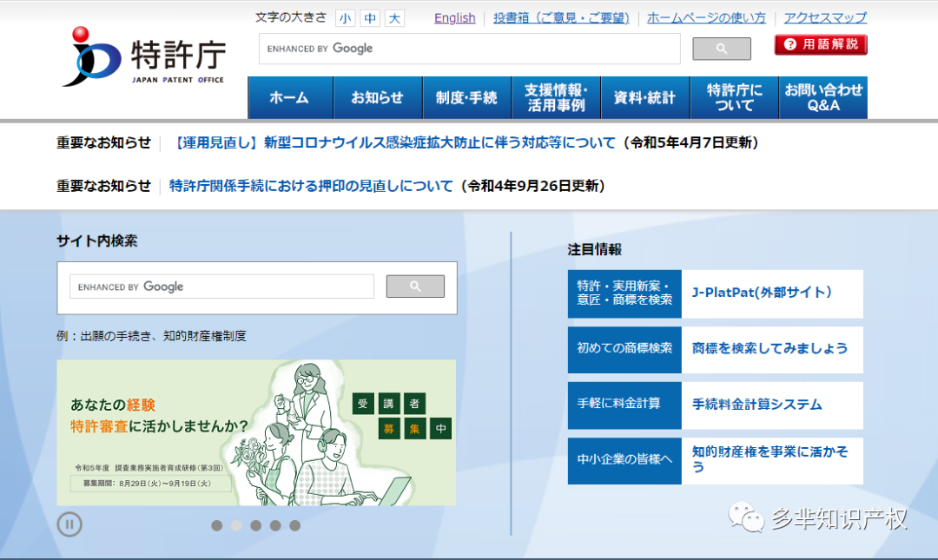Screen dimensions: 938x560
Task: Open the 用語解説 glossary via the question-mark button
Action: [x=819, y=44]
